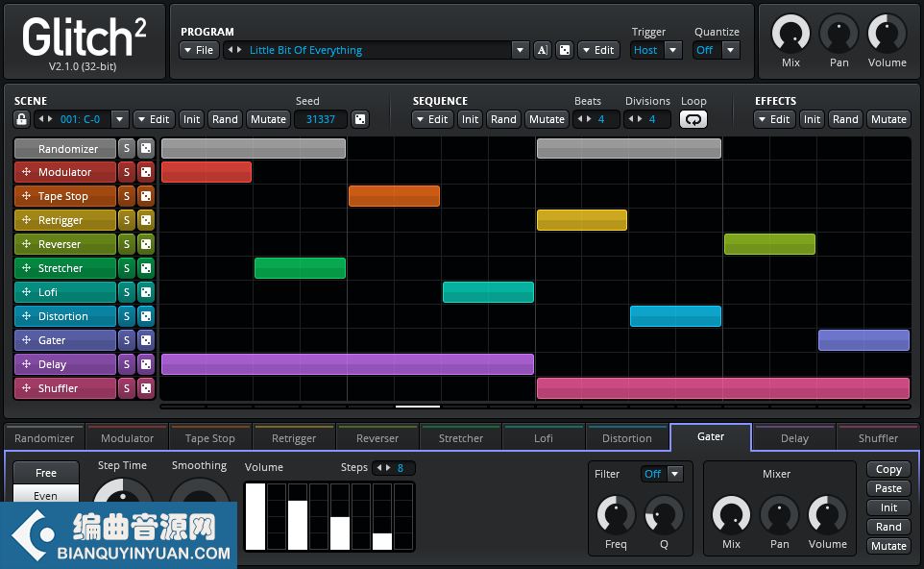Randomize the Modulator effect with its dice icon
Viewport: 924px width, 569px height.
[146, 172]
